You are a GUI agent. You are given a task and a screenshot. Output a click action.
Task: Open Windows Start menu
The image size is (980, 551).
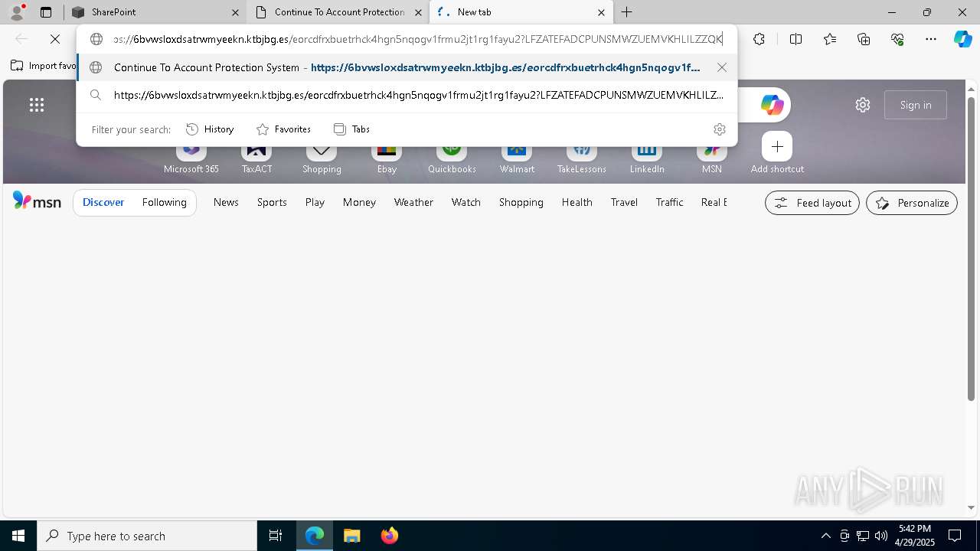(18, 536)
